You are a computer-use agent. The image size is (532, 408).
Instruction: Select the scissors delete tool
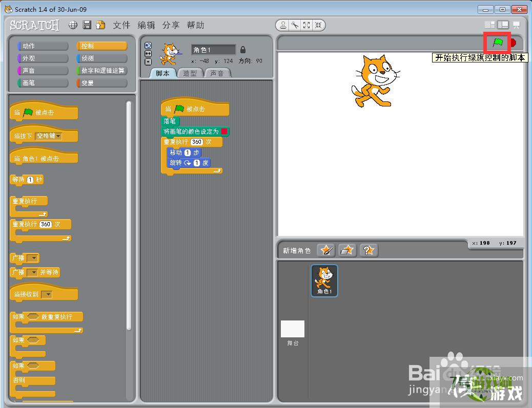295,25
